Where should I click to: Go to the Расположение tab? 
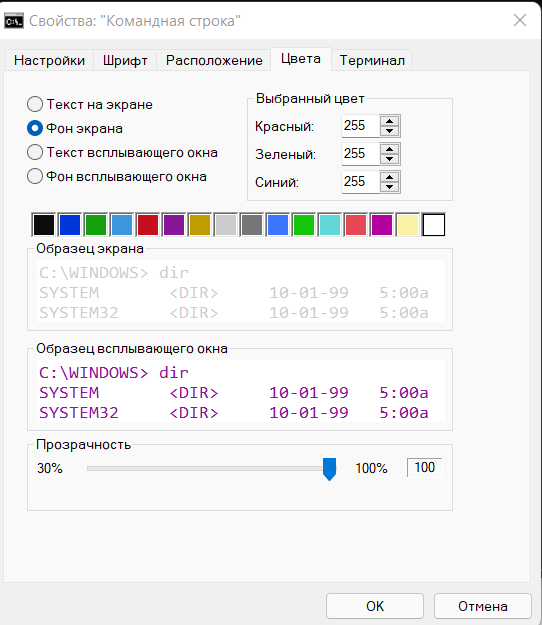point(214,61)
